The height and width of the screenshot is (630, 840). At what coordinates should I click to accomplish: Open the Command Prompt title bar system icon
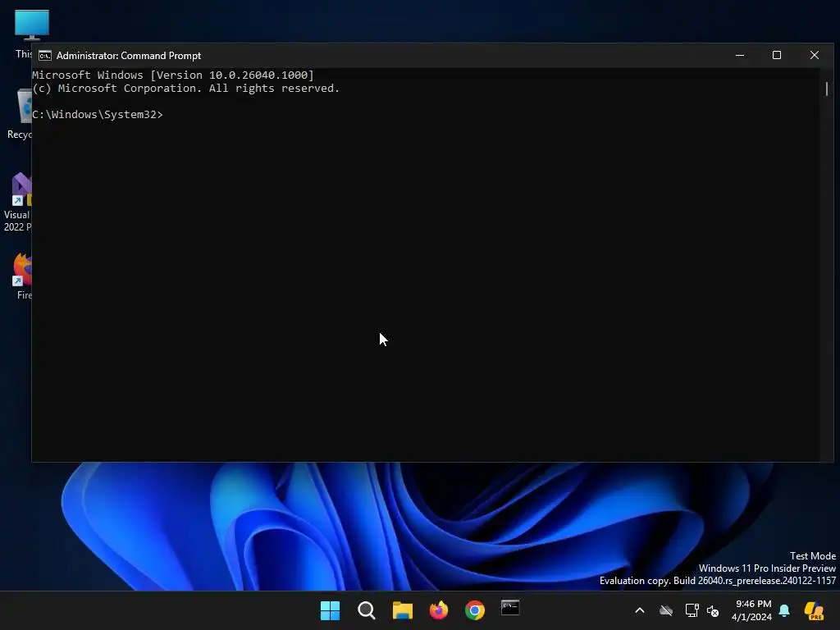pos(45,56)
